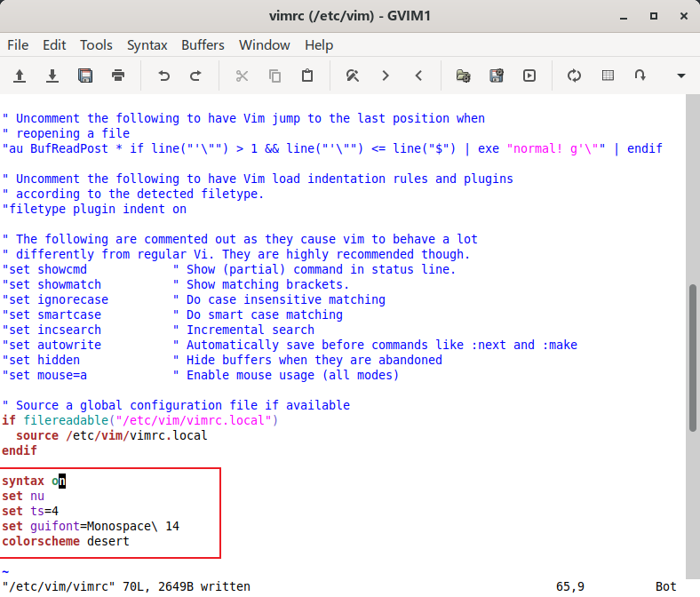Viewport: 700px width, 597px height.
Task: Click the Find Previous arrow icon
Action: click(x=418, y=76)
